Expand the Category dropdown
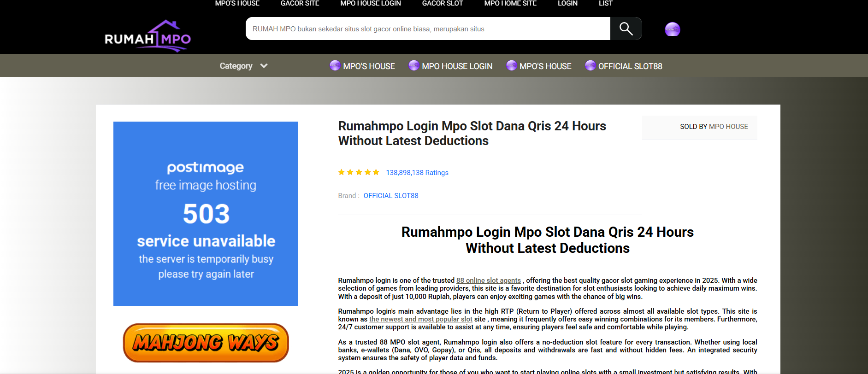Viewport: 868px width, 374px height. click(243, 66)
